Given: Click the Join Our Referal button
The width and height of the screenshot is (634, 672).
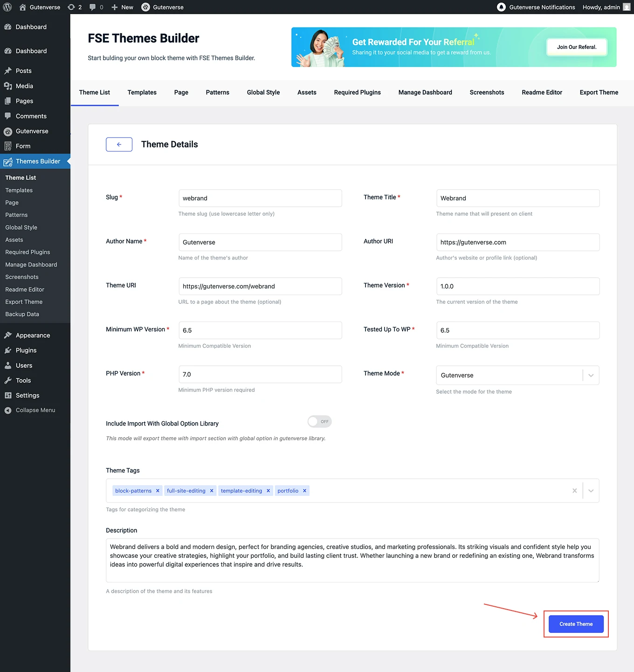Looking at the screenshot, I should [576, 47].
